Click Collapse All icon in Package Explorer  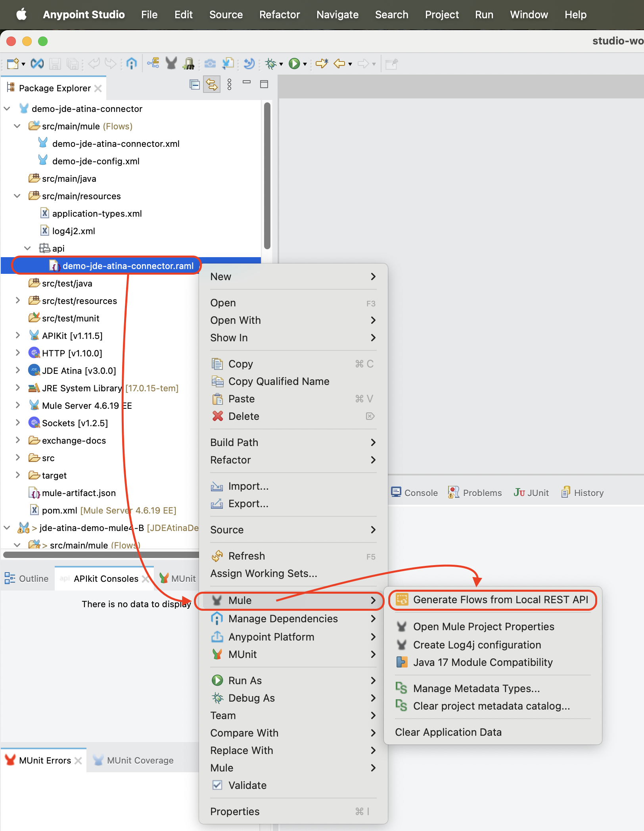click(x=194, y=84)
